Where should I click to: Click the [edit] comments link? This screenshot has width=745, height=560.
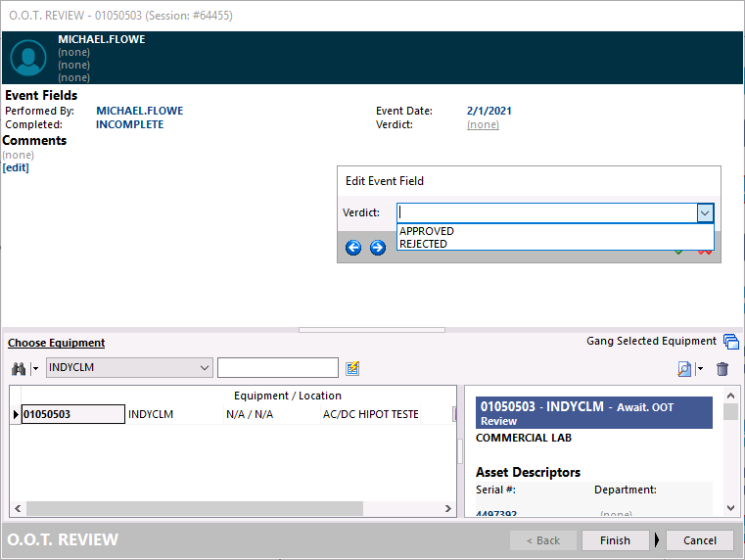pyautogui.click(x=16, y=167)
